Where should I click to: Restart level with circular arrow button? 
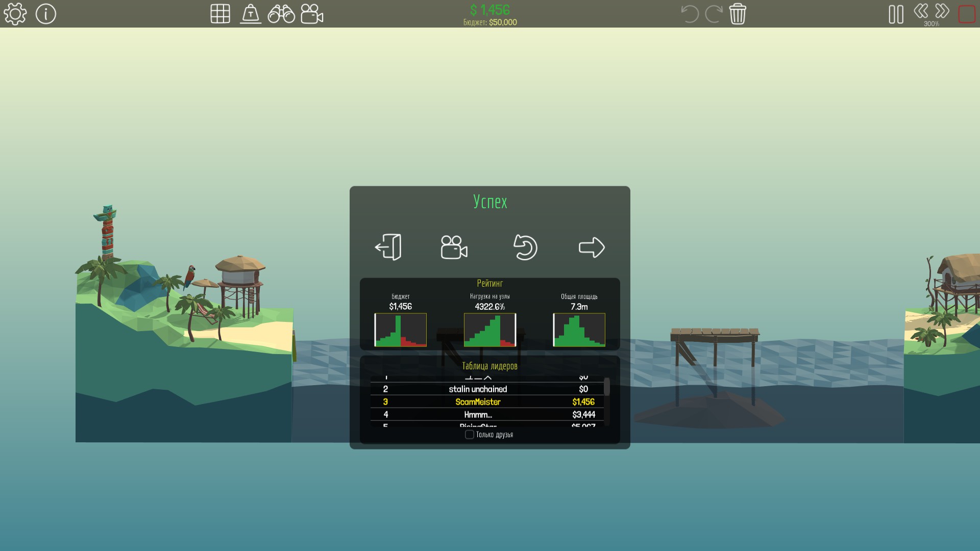525,247
